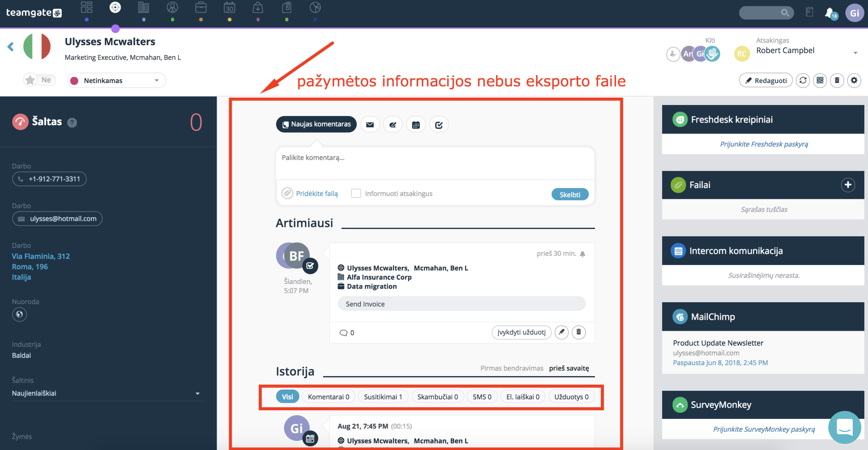This screenshot has height=450, width=868.
Task: Open the Naujienlaiškiai source dropdown
Action: point(107,393)
